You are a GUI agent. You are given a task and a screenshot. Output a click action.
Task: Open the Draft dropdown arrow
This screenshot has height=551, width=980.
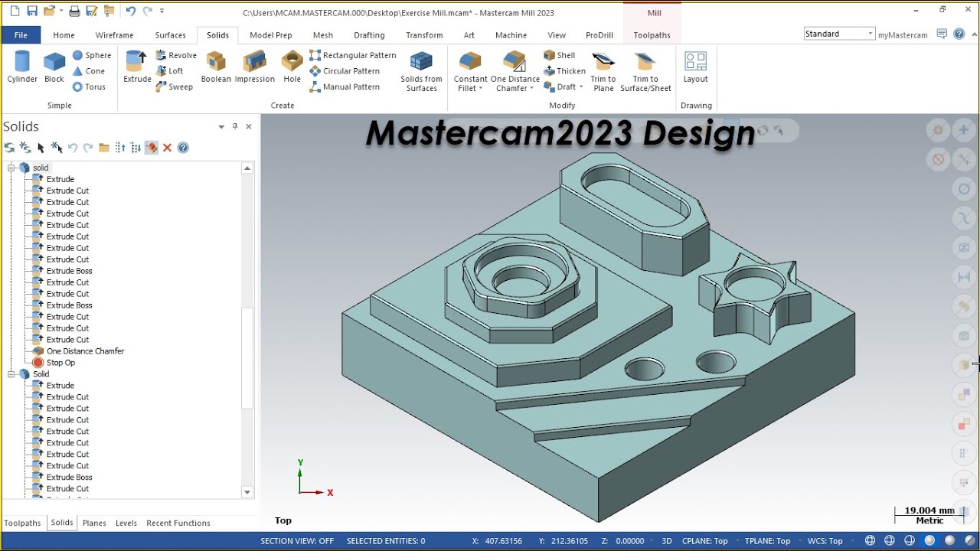[x=581, y=87]
